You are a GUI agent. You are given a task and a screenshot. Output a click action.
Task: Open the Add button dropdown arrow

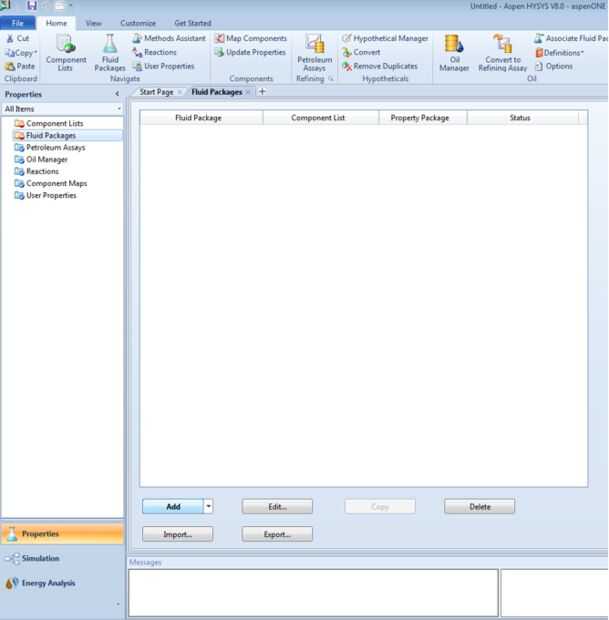click(x=208, y=507)
